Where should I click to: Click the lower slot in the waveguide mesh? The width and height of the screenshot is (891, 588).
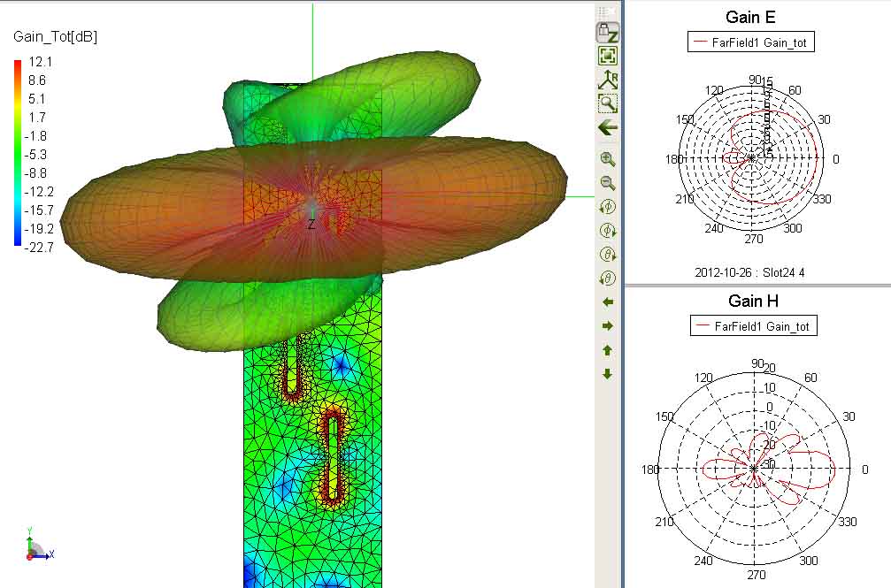(333, 457)
